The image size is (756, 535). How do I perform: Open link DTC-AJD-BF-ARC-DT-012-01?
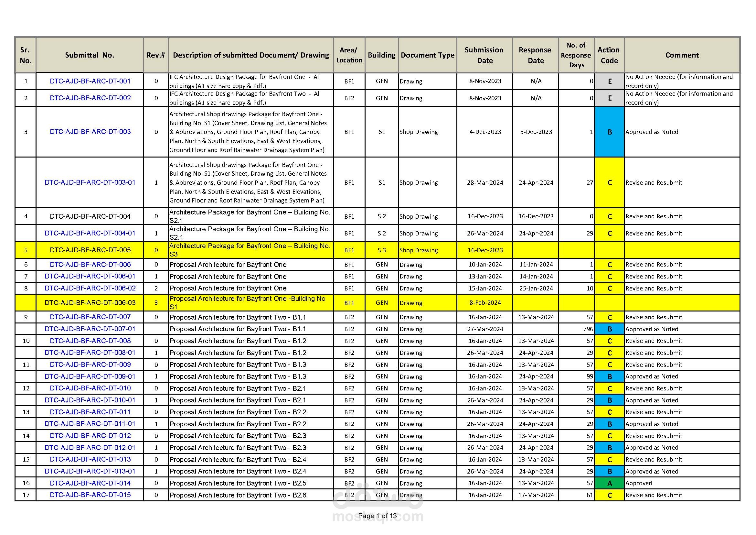coord(90,448)
